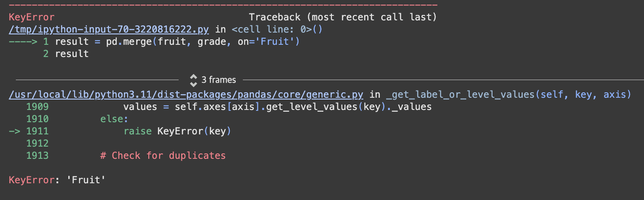Open the /tmp/ipython-input-70-3220816222.py link
The height and width of the screenshot is (200, 644).
pos(109,29)
